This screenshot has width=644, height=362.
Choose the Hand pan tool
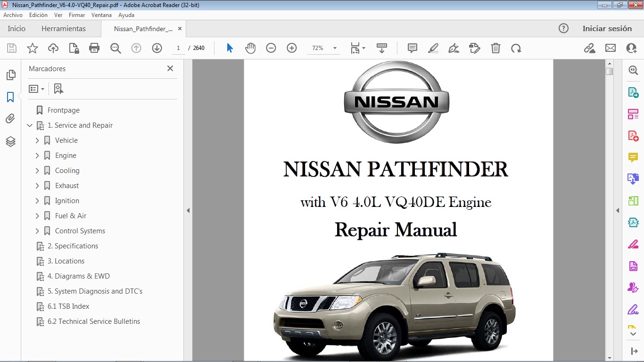click(x=250, y=48)
